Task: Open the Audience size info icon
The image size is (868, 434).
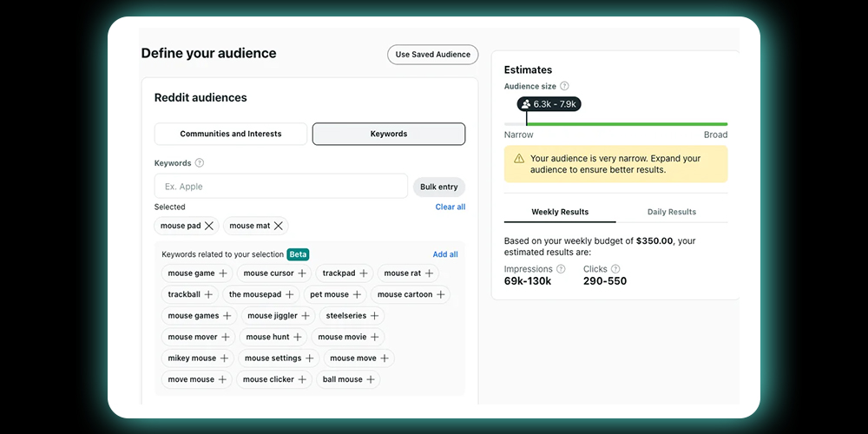Action: (565, 86)
